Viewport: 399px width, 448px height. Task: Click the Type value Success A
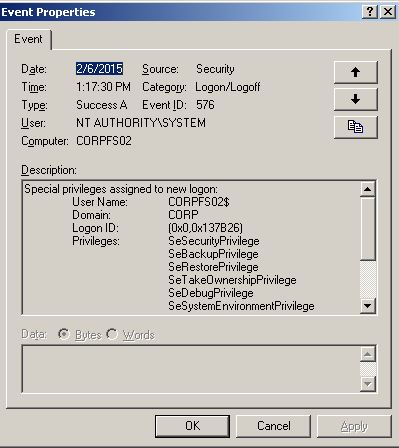102,105
